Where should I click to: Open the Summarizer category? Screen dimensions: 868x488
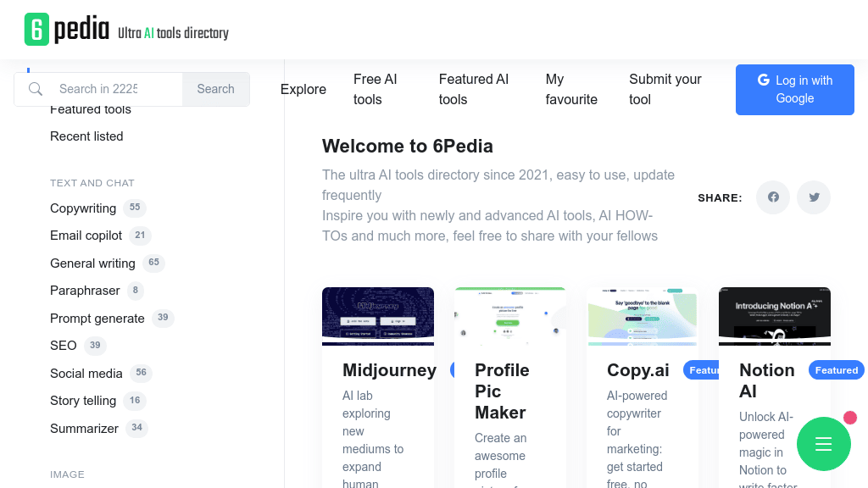(84, 428)
